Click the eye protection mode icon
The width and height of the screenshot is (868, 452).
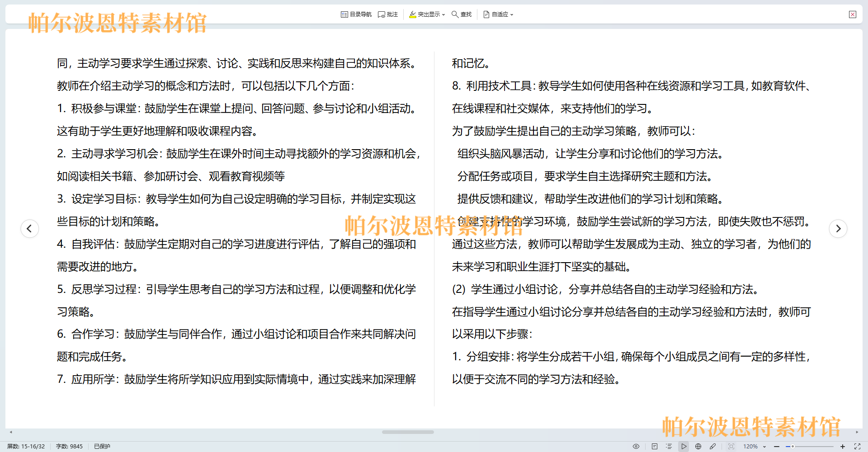point(636,446)
